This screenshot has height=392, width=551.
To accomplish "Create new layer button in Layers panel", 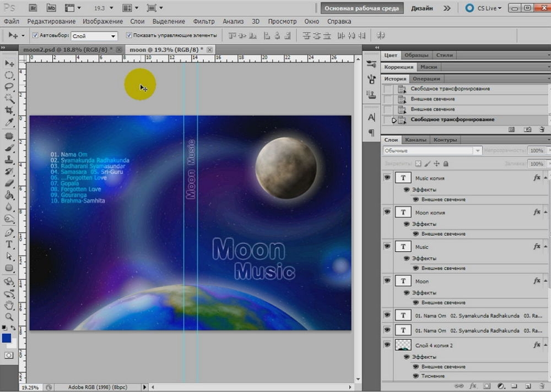I will pos(528,386).
